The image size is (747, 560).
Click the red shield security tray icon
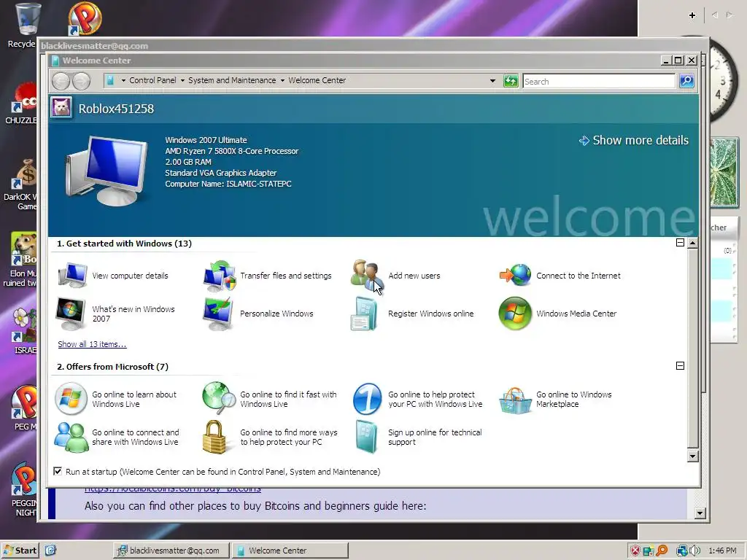[x=635, y=551]
